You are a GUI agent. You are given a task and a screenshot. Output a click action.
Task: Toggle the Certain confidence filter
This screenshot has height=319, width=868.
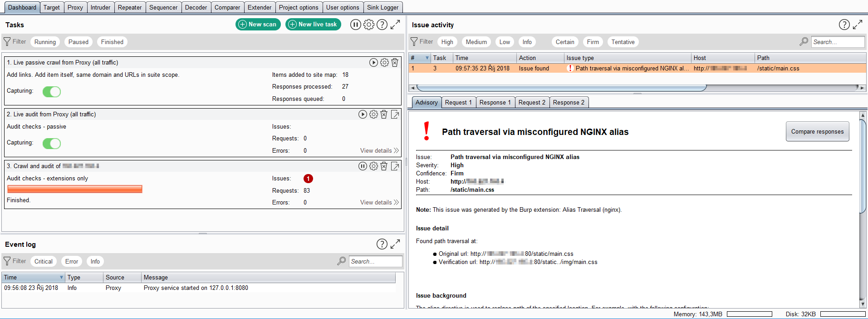coord(565,42)
